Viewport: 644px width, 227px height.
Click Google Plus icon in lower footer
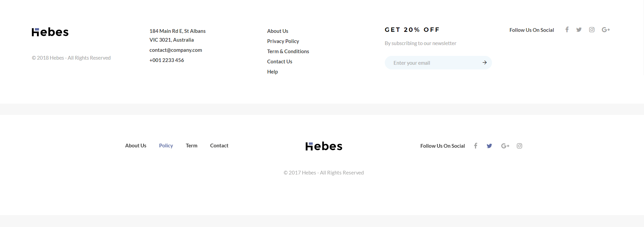(x=505, y=146)
